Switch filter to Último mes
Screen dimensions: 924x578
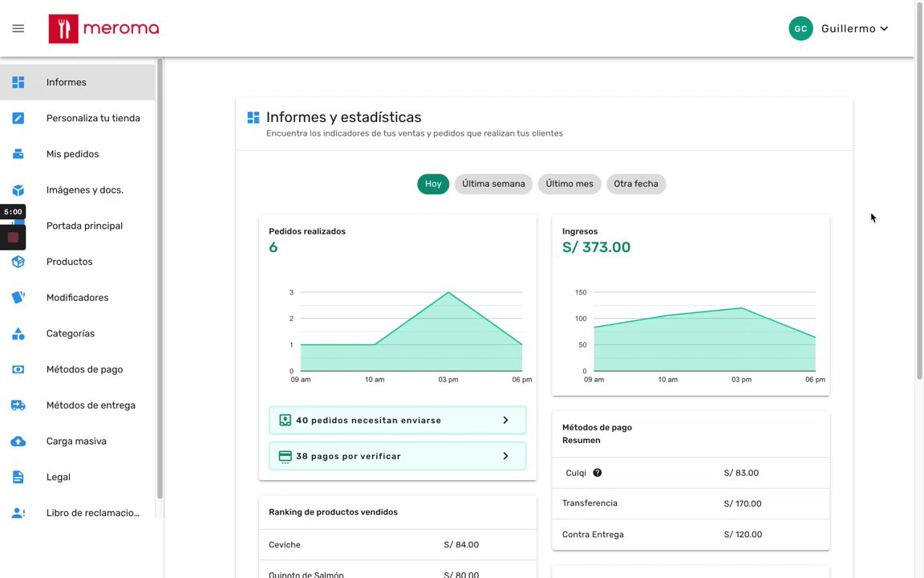(x=569, y=184)
